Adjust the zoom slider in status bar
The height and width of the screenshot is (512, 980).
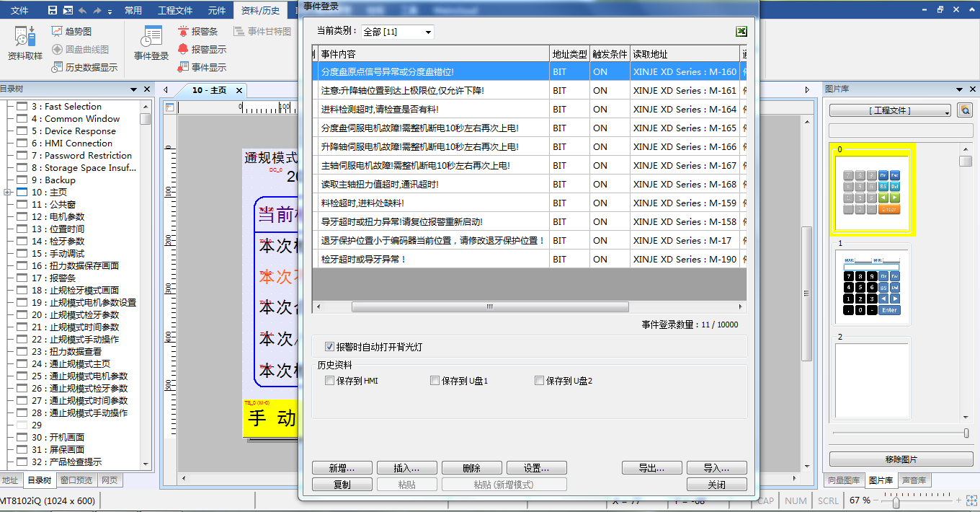pos(895,500)
